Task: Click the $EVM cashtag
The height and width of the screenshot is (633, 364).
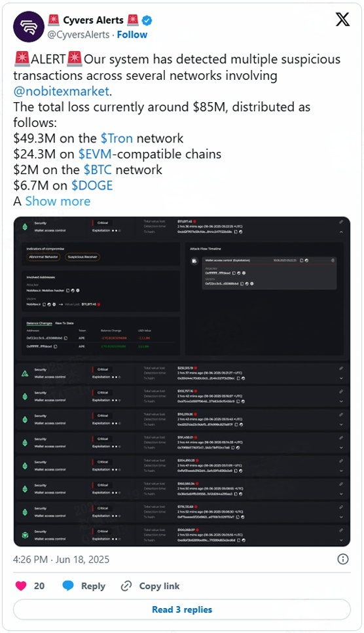Action: 95,154
